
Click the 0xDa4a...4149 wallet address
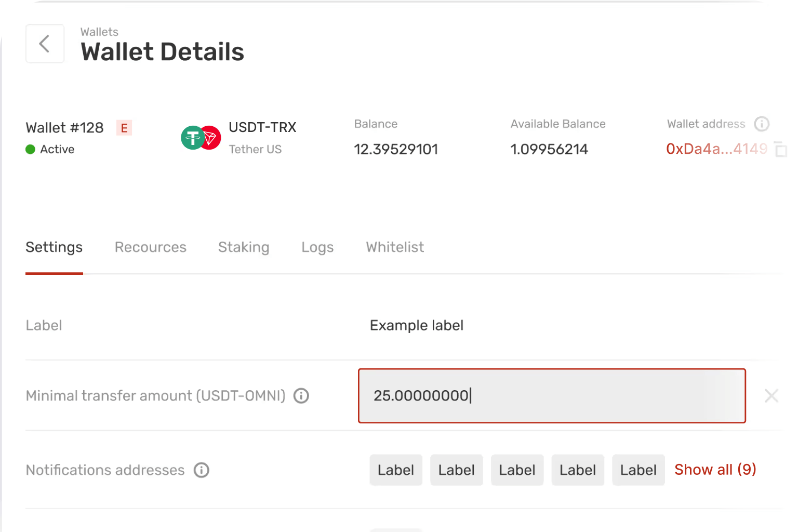click(716, 149)
